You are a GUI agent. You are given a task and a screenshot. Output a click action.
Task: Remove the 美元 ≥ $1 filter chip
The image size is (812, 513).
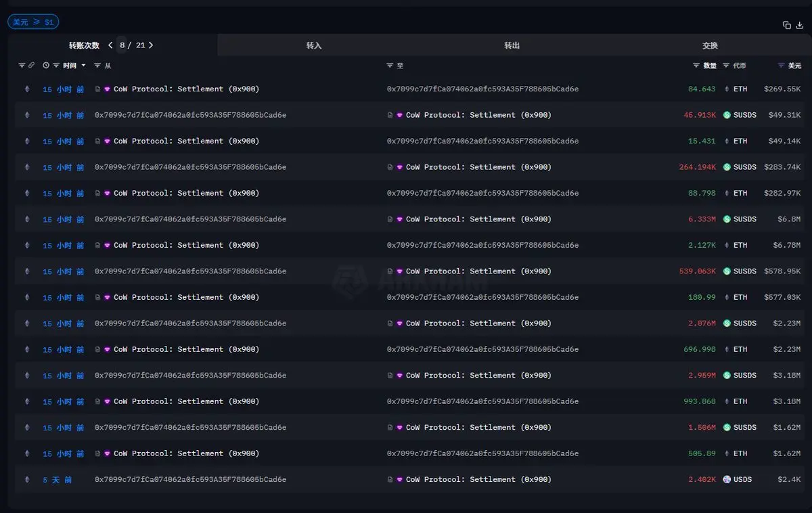[33, 22]
